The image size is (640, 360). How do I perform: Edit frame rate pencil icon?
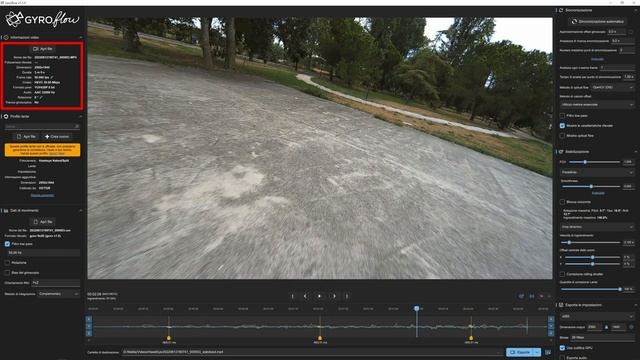52,78
